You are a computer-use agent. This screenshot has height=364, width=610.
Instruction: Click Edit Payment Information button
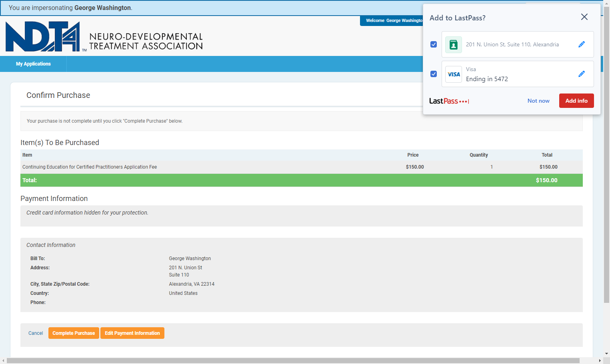[132, 333]
